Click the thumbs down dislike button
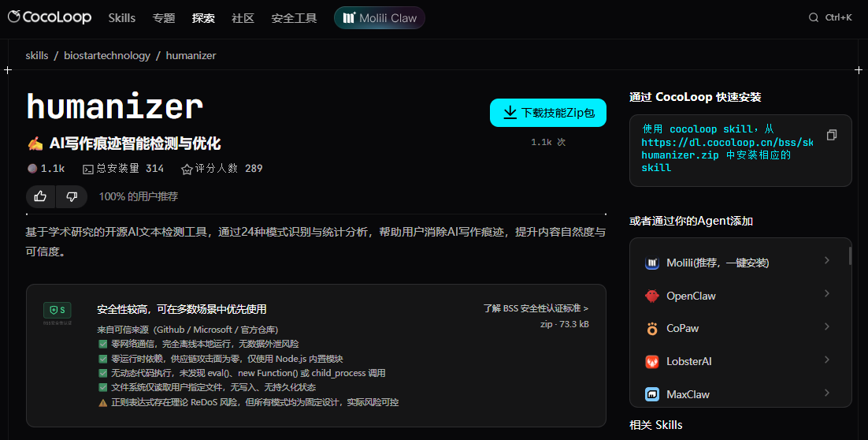This screenshot has width=868, height=440. [72, 196]
